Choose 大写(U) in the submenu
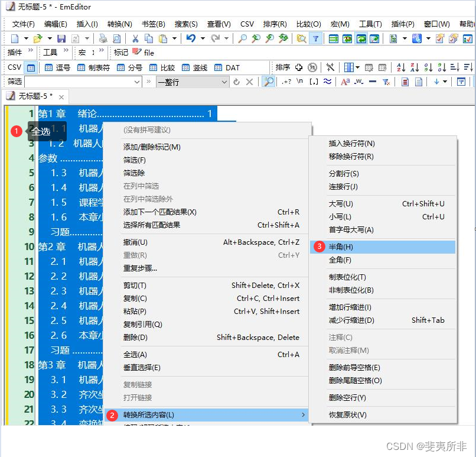 click(383, 204)
